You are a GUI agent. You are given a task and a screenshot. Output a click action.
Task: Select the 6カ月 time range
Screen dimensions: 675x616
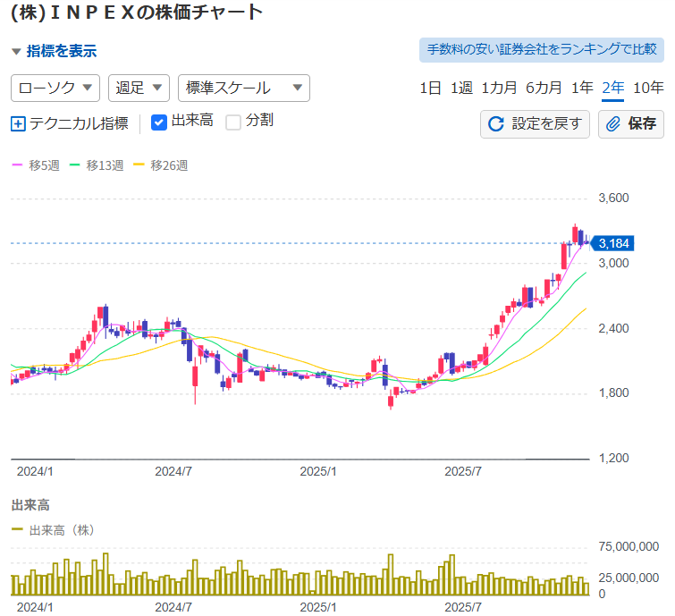click(544, 88)
